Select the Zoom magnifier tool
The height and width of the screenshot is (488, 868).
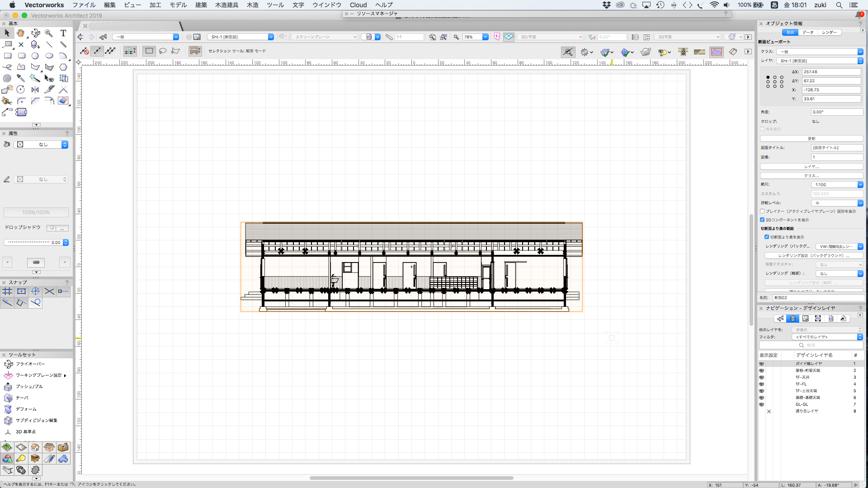tap(49, 33)
